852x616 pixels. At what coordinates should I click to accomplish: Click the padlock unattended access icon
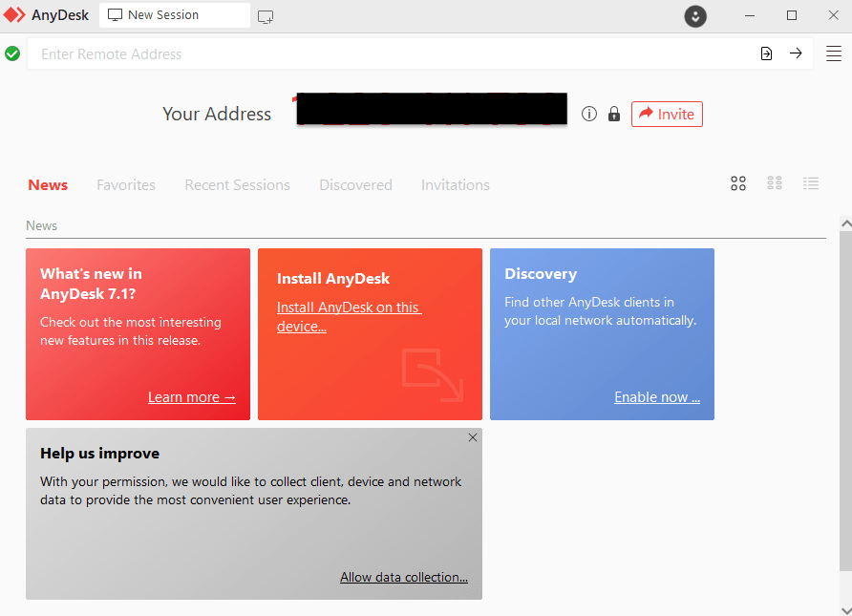point(614,114)
